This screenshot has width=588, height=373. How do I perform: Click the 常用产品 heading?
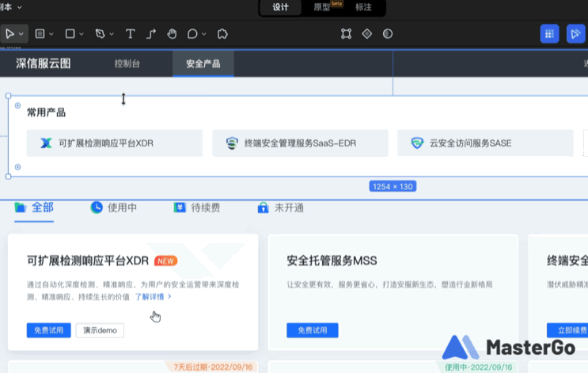point(46,112)
